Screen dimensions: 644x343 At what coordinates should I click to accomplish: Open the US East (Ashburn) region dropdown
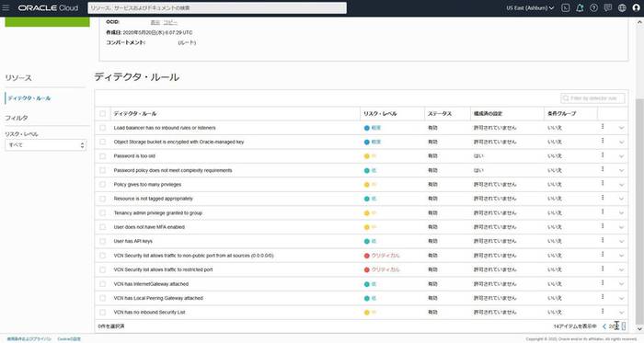(530, 7)
